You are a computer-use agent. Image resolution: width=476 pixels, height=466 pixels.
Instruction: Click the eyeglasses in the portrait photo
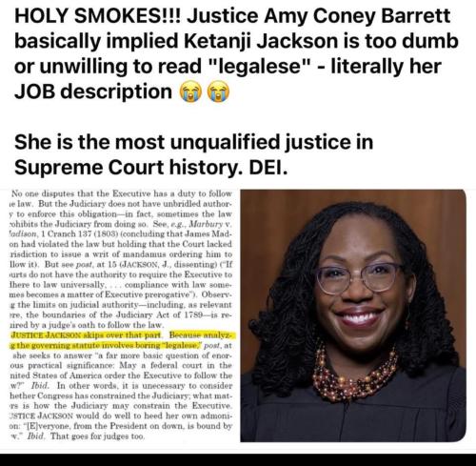359,278
